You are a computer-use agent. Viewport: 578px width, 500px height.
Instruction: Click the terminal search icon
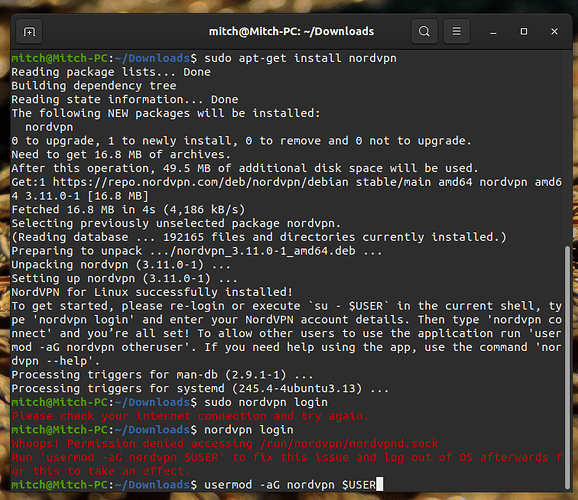[424, 31]
